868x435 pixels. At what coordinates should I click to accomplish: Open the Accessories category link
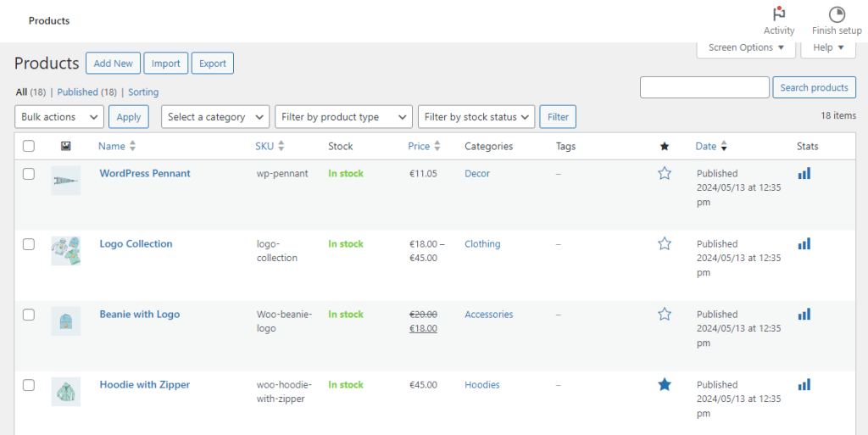pos(488,315)
